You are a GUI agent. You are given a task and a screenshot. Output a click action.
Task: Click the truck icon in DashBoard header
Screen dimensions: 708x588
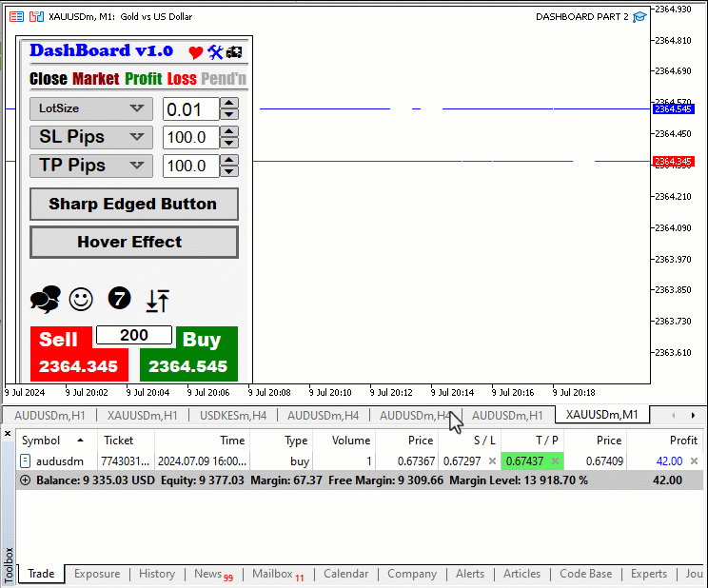[x=234, y=52]
